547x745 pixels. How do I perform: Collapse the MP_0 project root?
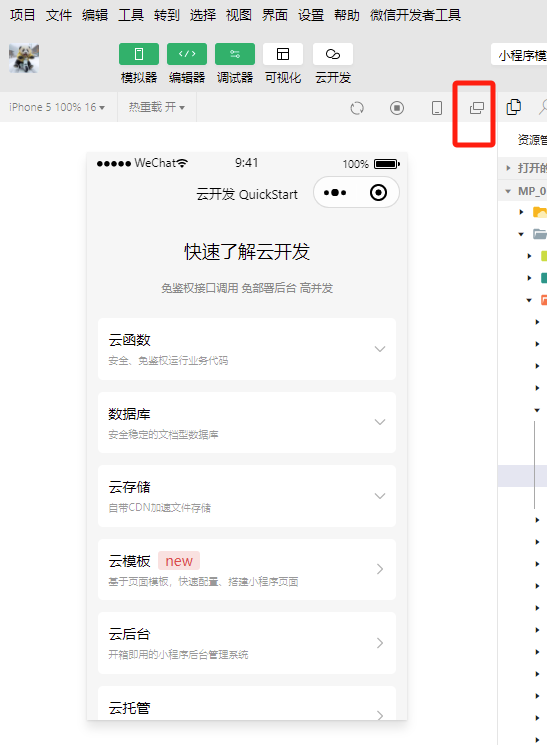pos(508,191)
